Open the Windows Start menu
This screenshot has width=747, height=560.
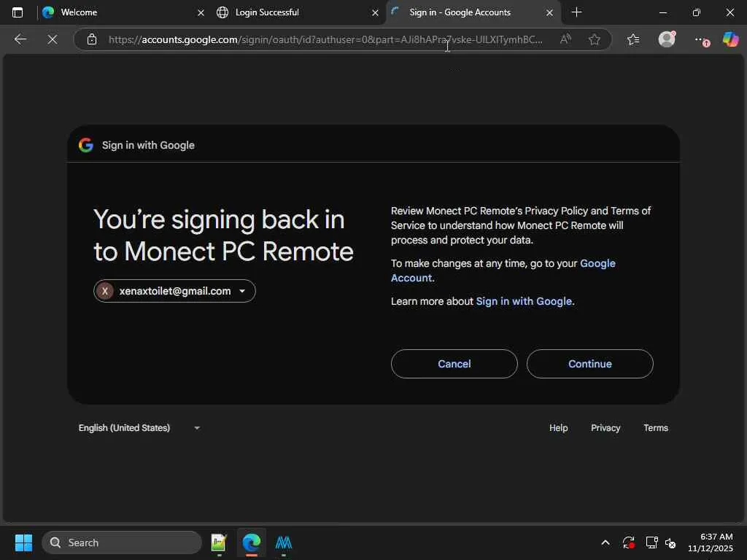click(23, 542)
